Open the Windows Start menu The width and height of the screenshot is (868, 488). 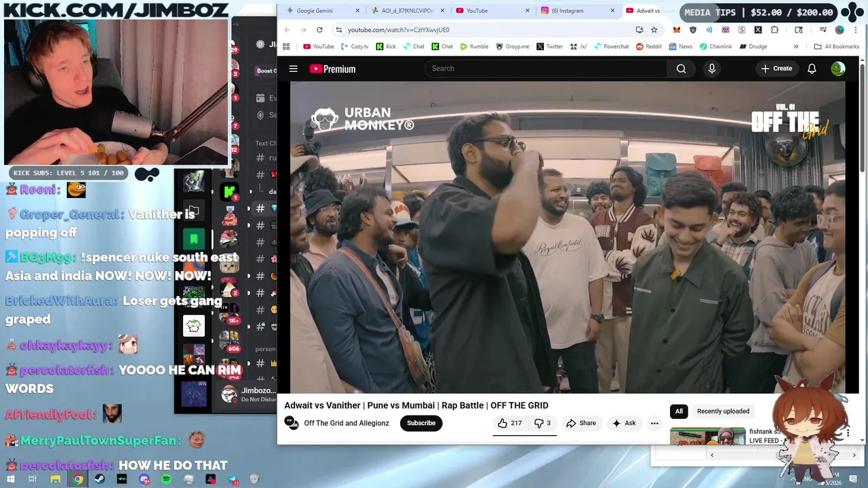click(x=10, y=479)
